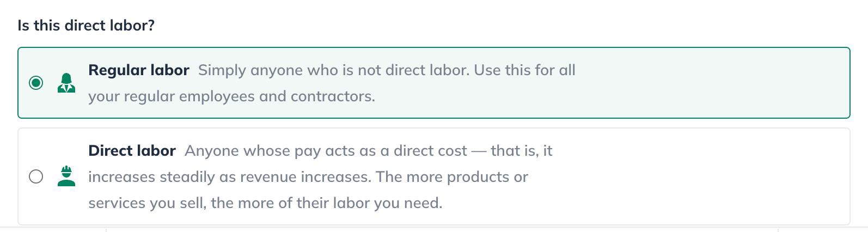This screenshot has width=868, height=232.
Task: Click the "Is this direct labor?" heading
Action: [x=86, y=26]
